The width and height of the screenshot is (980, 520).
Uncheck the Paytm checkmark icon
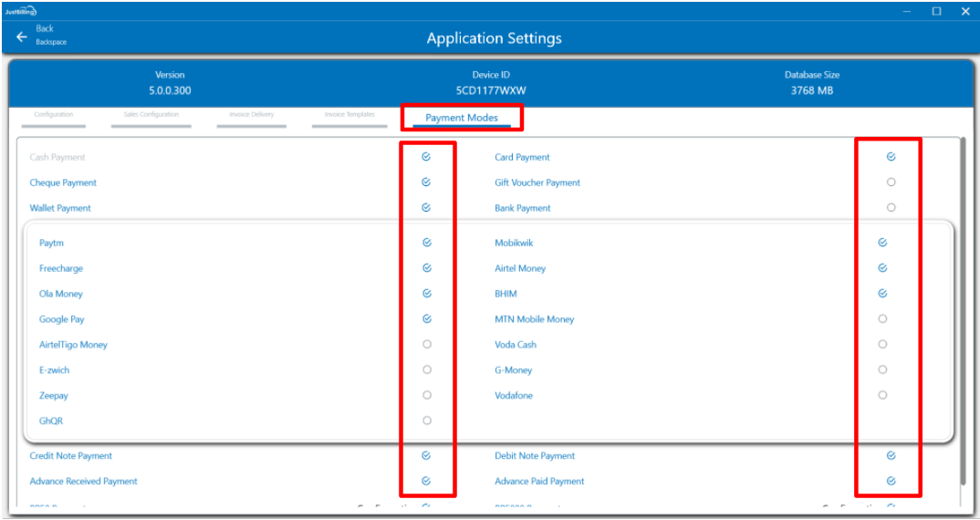click(x=426, y=243)
